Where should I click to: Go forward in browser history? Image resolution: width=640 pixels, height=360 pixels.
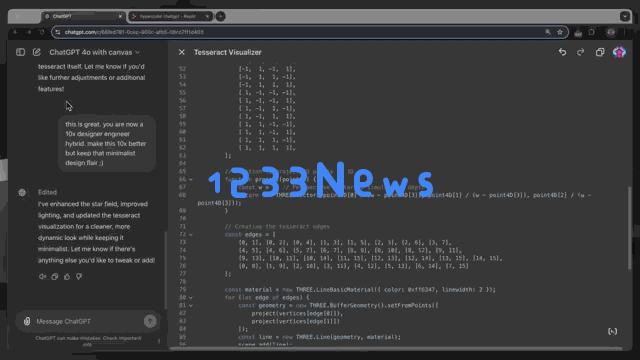pyautogui.click(x=29, y=32)
